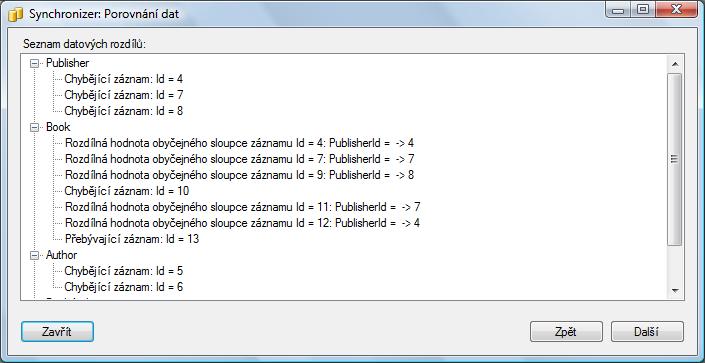
Task: Select Publisher missing record Id = 4
Action: [x=124, y=79]
